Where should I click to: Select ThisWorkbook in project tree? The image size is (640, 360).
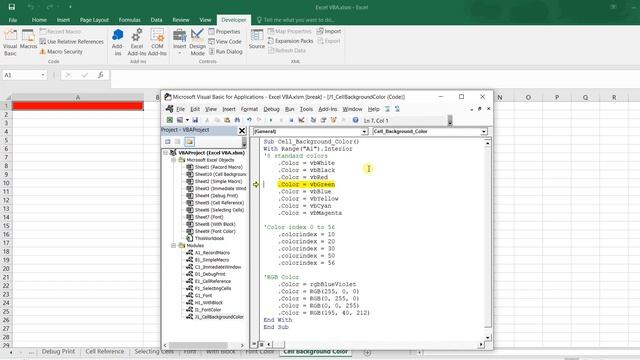click(x=205, y=238)
